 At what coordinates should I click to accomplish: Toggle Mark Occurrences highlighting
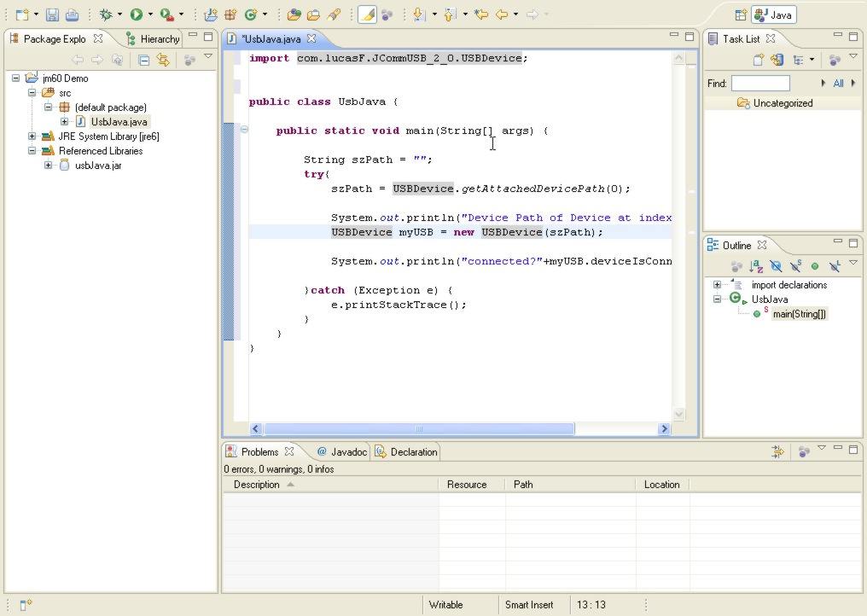click(x=367, y=15)
